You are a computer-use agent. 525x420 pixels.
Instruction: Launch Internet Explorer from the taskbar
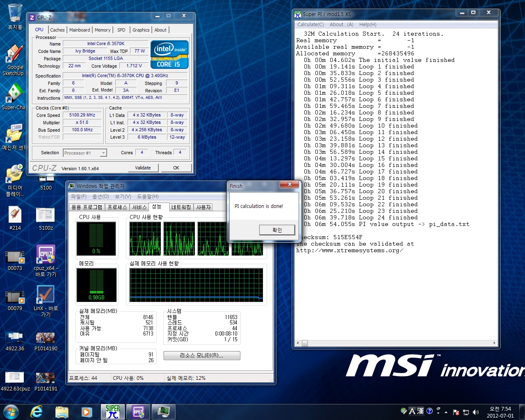click(37, 412)
